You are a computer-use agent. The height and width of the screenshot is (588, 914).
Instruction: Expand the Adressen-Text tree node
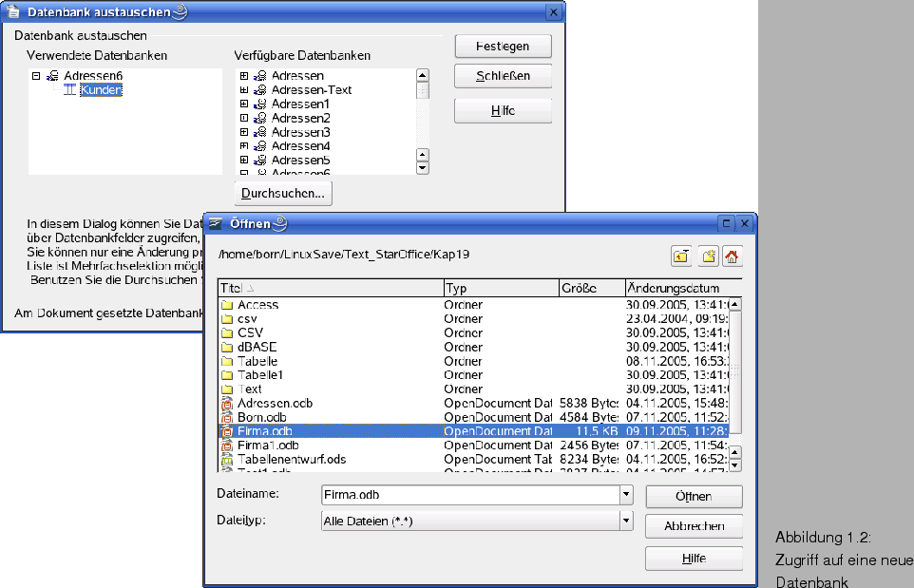click(244, 90)
